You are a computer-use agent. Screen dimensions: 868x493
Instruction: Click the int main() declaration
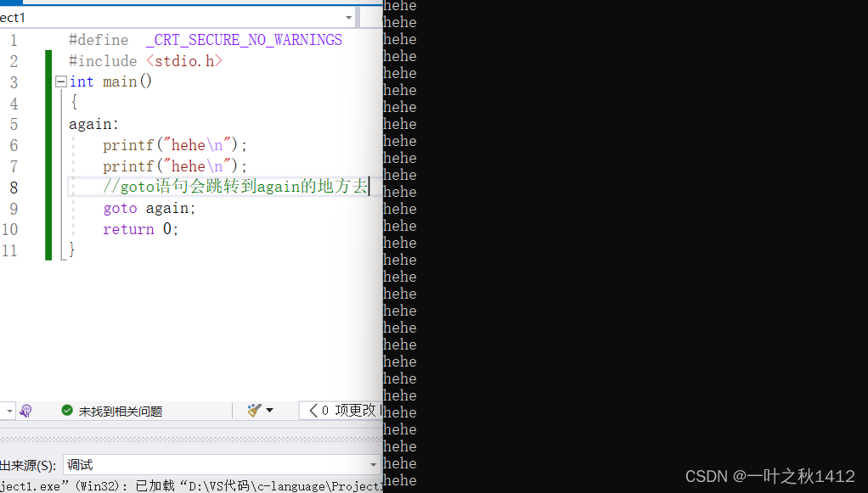110,82
